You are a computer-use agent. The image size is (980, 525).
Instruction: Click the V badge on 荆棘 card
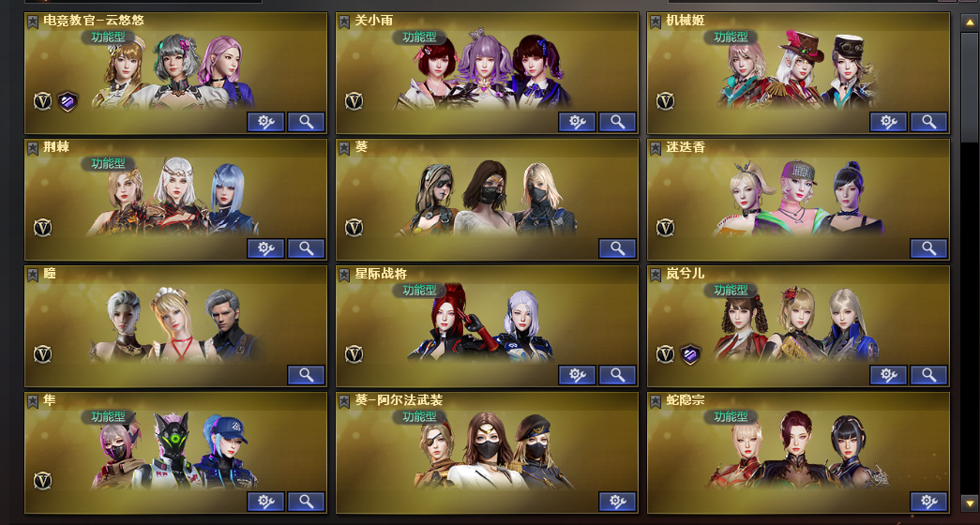coord(42,228)
